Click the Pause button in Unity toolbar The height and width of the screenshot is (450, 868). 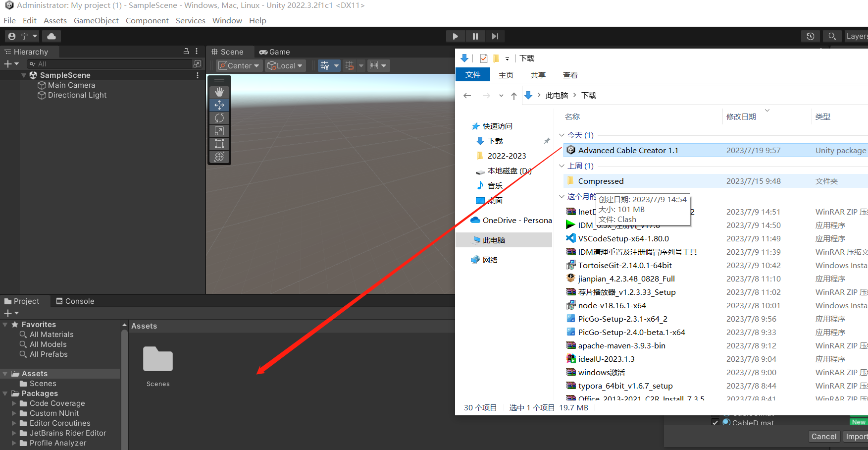475,36
